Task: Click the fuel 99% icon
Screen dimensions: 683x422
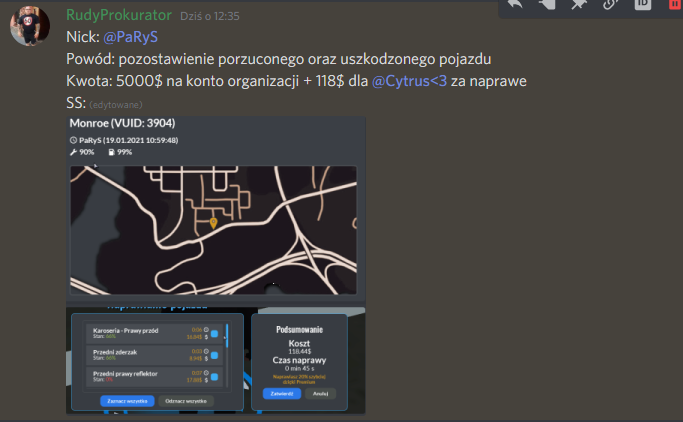Action: [112, 152]
